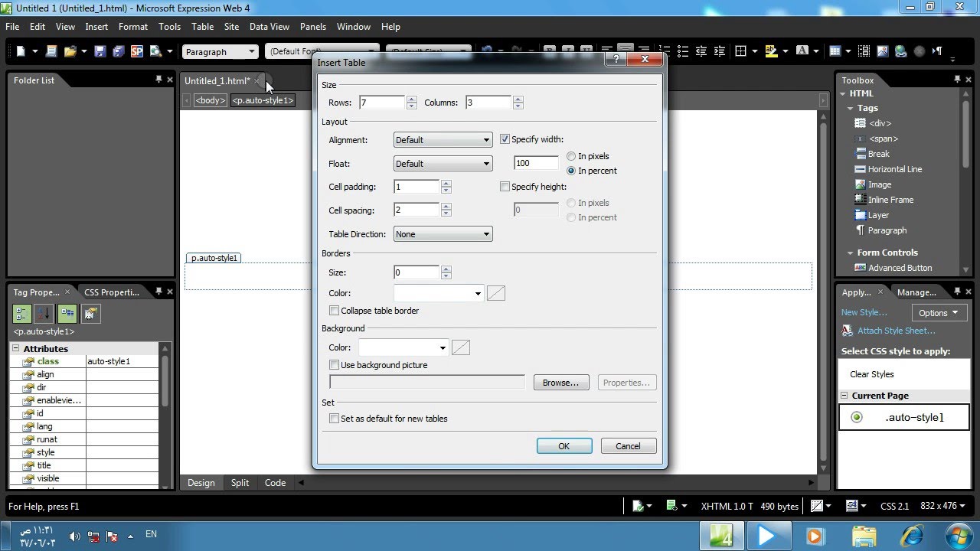This screenshot has height=551, width=980.
Task: Switch to the CSS Properties tab
Action: pos(112,292)
